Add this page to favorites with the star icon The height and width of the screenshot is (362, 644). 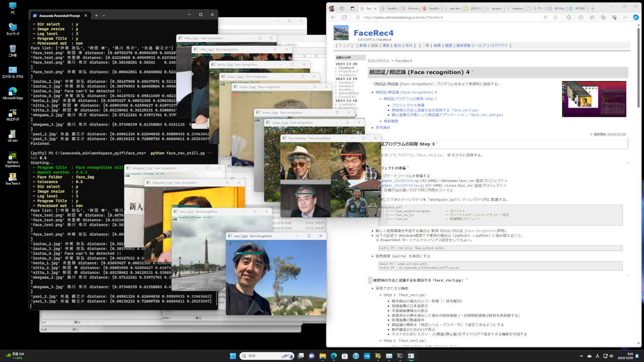tap(556, 17)
